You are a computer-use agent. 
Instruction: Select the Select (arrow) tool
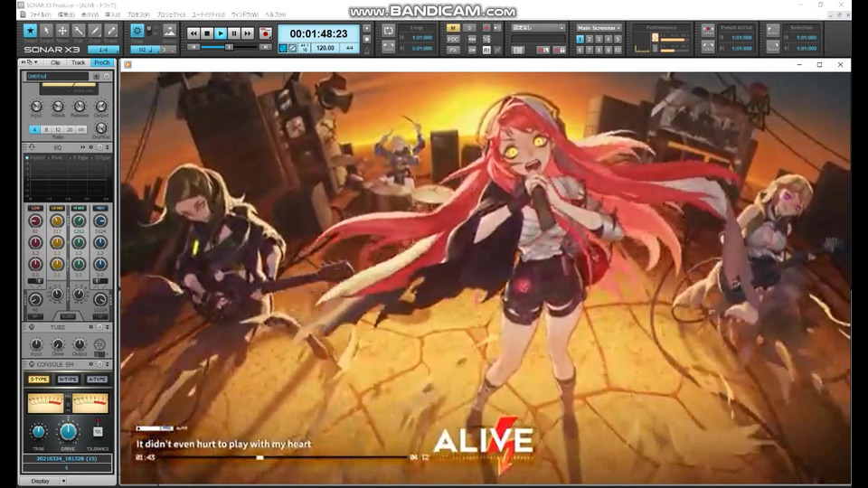pyautogui.click(x=46, y=31)
